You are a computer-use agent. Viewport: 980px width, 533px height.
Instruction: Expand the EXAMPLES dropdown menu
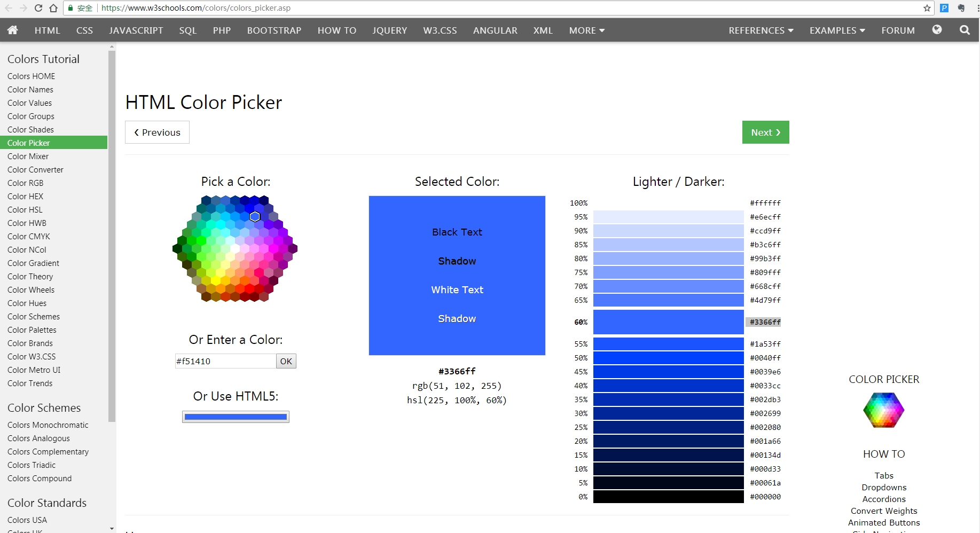(x=837, y=30)
